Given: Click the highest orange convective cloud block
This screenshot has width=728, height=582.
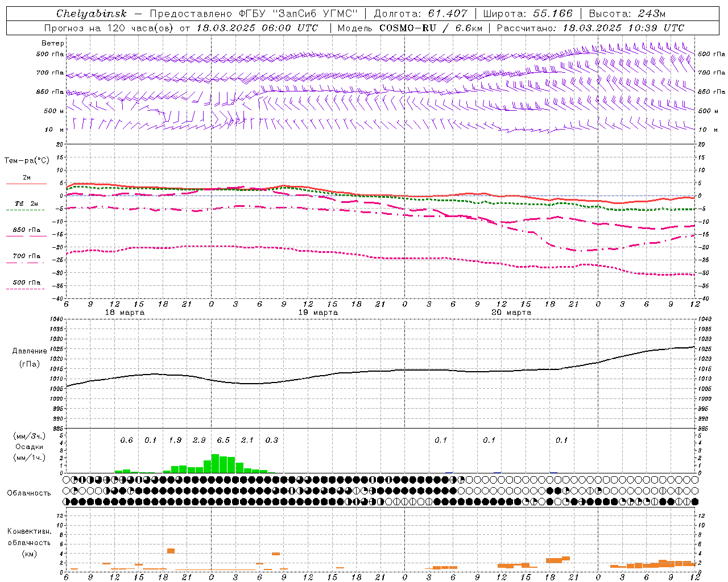Looking at the screenshot, I should [x=171, y=551].
